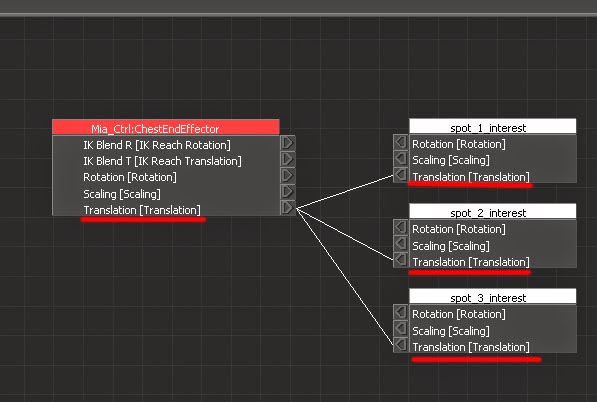Select the spot_2_interest node header
The height and width of the screenshot is (402, 597).
coord(493,211)
